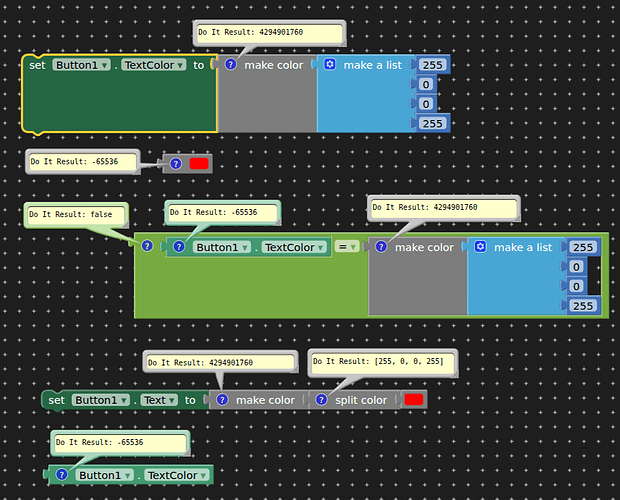Click question mark icon on standalone red color block
The image size is (620, 500).
click(x=176, y=163)
